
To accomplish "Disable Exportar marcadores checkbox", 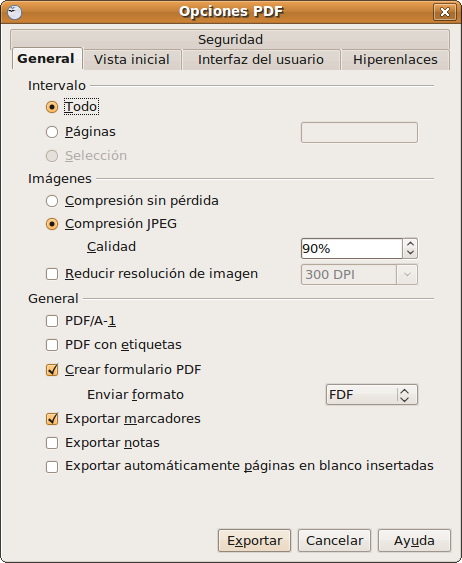I will pos(52,419).
